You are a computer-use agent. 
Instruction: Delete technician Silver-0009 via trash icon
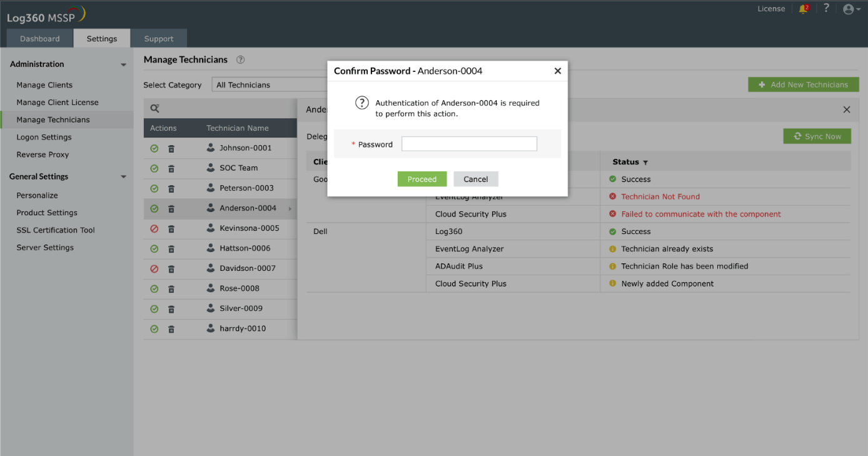click(x=171, y=308)
